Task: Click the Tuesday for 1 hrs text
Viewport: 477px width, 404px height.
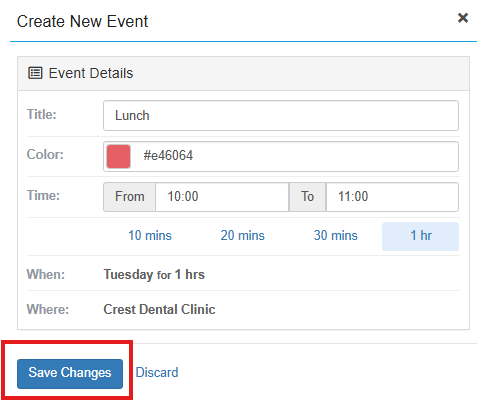Action: [x=154, y=275]
